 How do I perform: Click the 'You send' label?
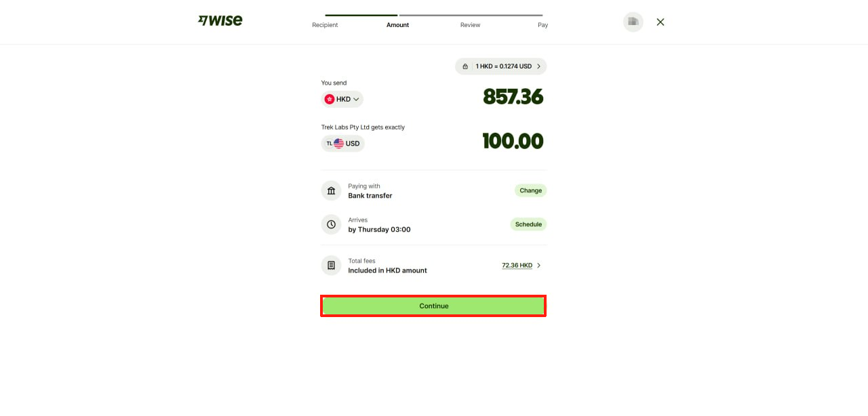334,83
